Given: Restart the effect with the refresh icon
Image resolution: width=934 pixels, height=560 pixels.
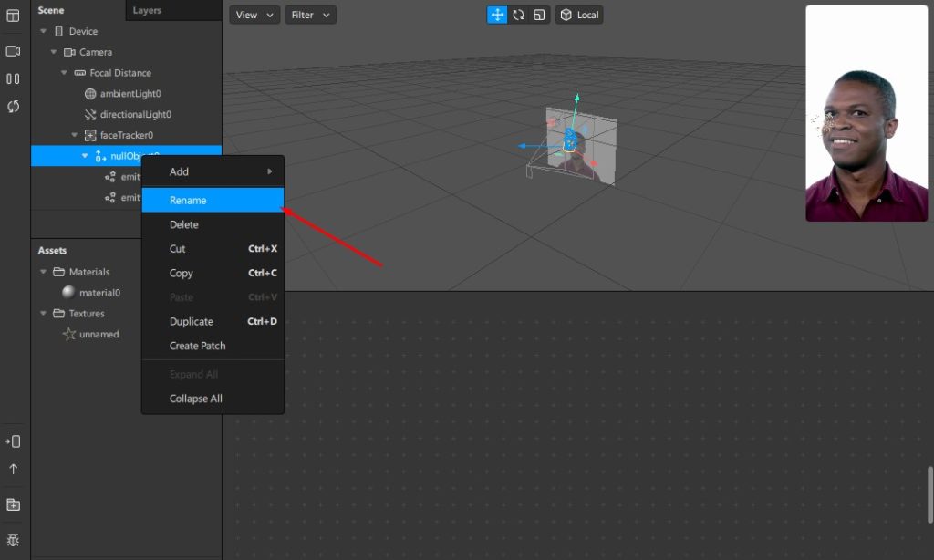Looking at the screenshot, I should (14, 107).
